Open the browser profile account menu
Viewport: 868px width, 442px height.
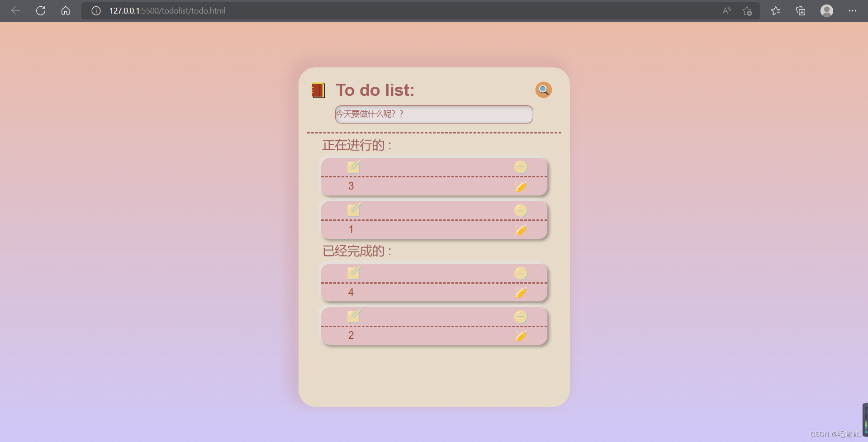826,10
